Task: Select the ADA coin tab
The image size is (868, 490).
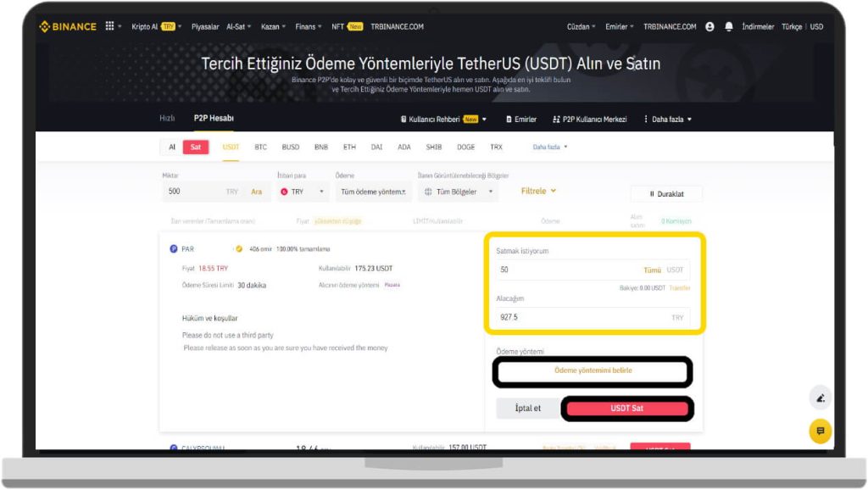Action: (x=404, y=148)
